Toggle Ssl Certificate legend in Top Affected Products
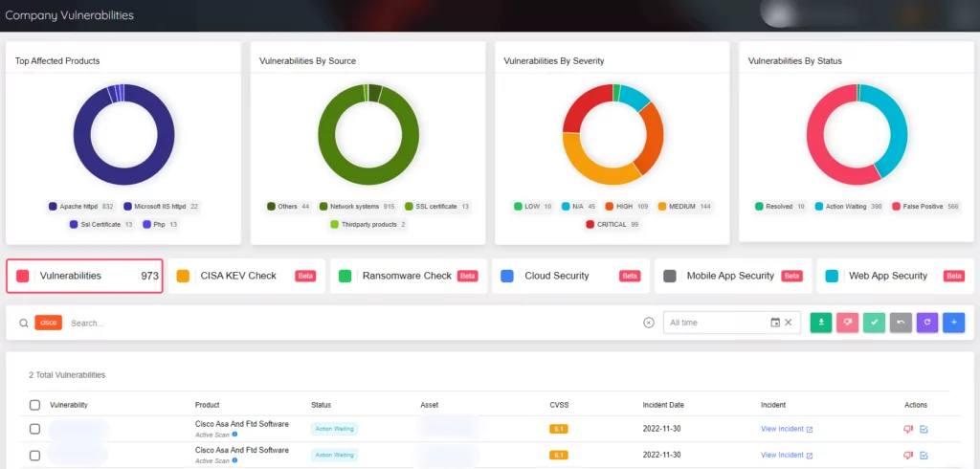Viewport: 980px width, 469px height. (101, 225)
